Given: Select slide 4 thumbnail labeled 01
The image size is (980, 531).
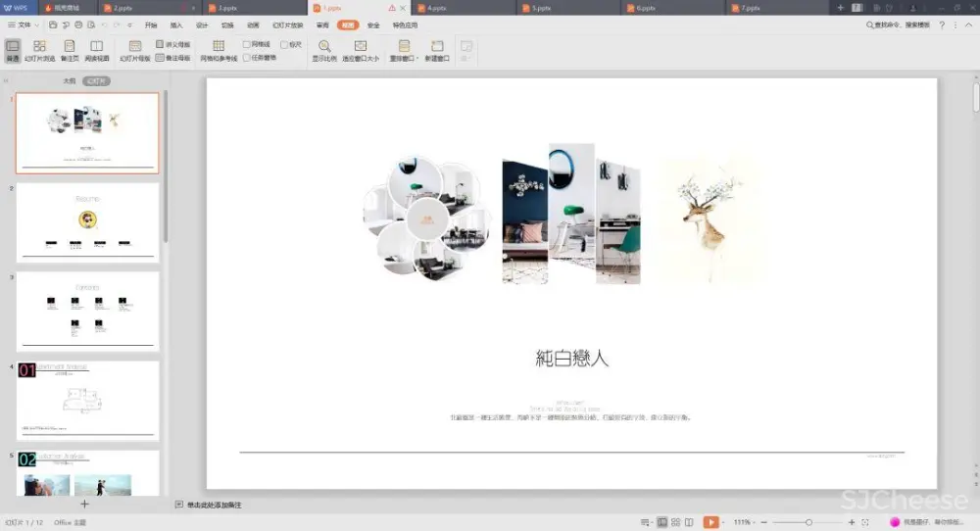Looking at the screenshot, I should (87, 401).
